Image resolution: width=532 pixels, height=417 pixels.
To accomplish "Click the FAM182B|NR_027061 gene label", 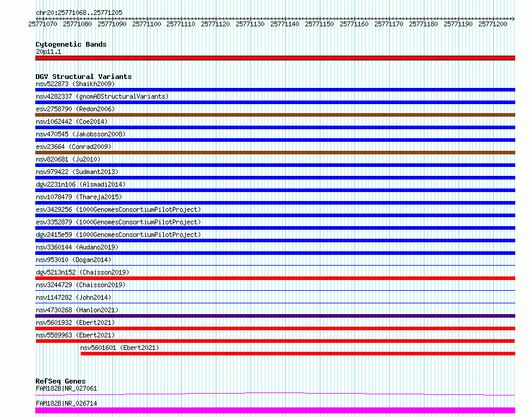I will click(x=66, y=388).
